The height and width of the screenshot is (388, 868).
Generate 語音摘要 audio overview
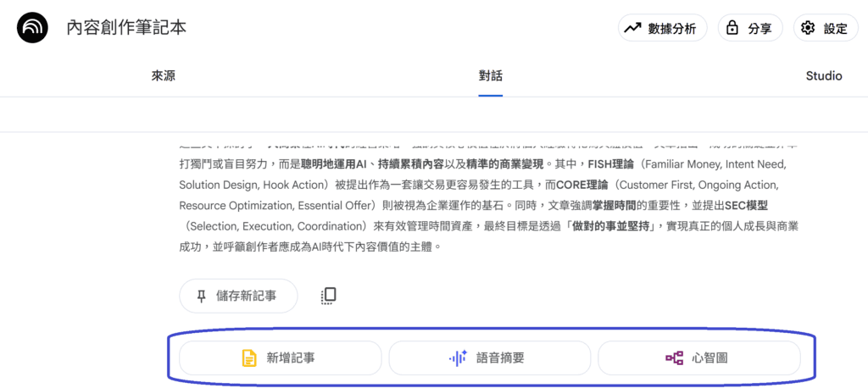(x=500, y=358)
